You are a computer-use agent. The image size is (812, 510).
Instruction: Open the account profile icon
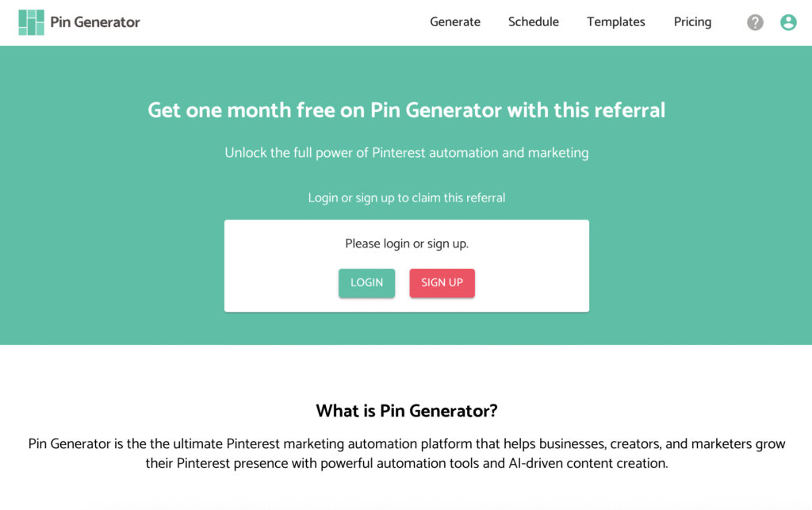click(x=788, y=22)
